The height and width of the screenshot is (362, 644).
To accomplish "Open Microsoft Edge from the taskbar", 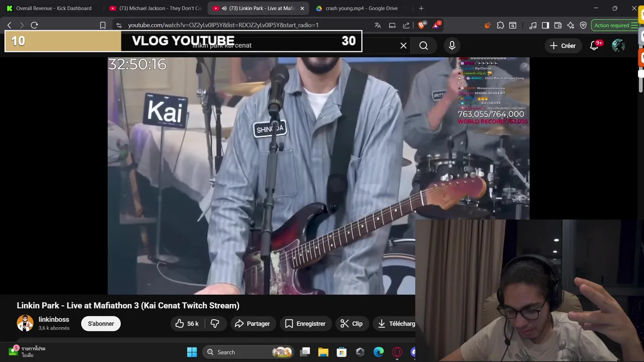I will tap(378, 352).
